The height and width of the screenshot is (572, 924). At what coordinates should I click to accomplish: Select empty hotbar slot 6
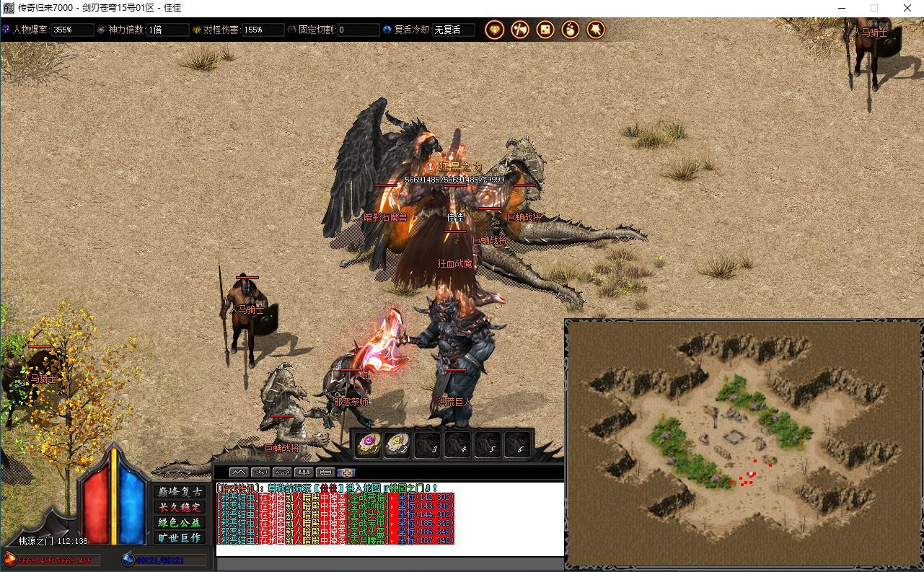(517, 444)
